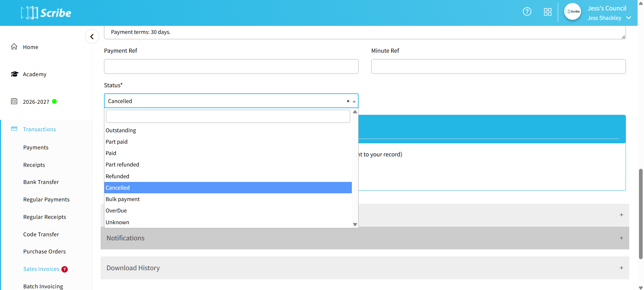Choose Part refunded status option

[x=122, y=164]
